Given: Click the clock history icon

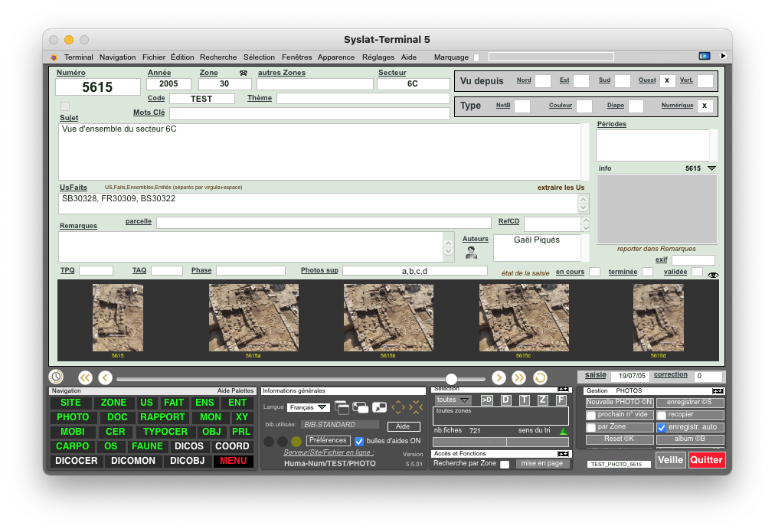Looking at the screenshot, I should pyautogui.click(x=57, y=377).
